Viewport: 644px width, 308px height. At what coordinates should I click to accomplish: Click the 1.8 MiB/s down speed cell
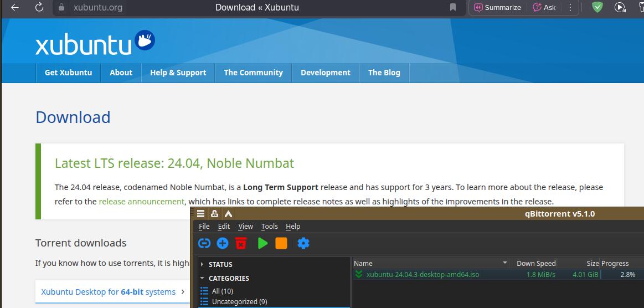point(541,274)
